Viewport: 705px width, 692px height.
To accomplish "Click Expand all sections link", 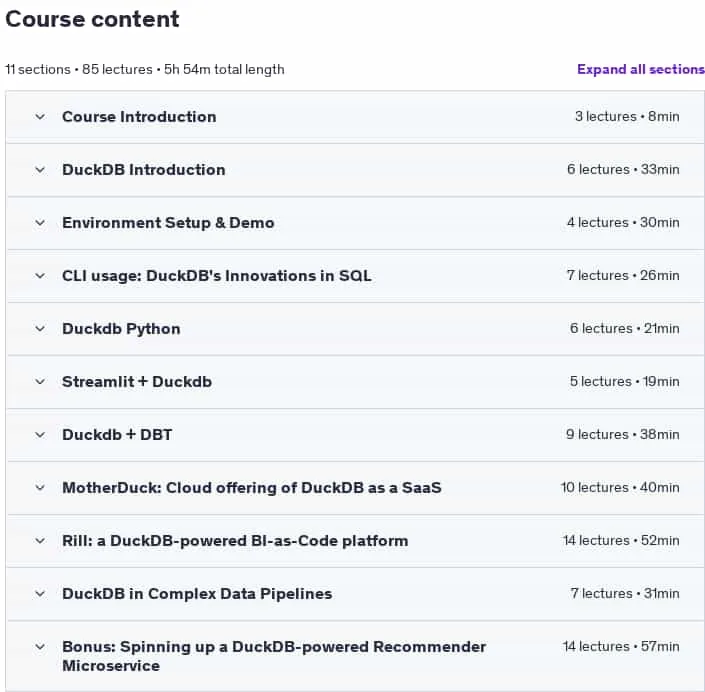I will click(x=641, y=69).
